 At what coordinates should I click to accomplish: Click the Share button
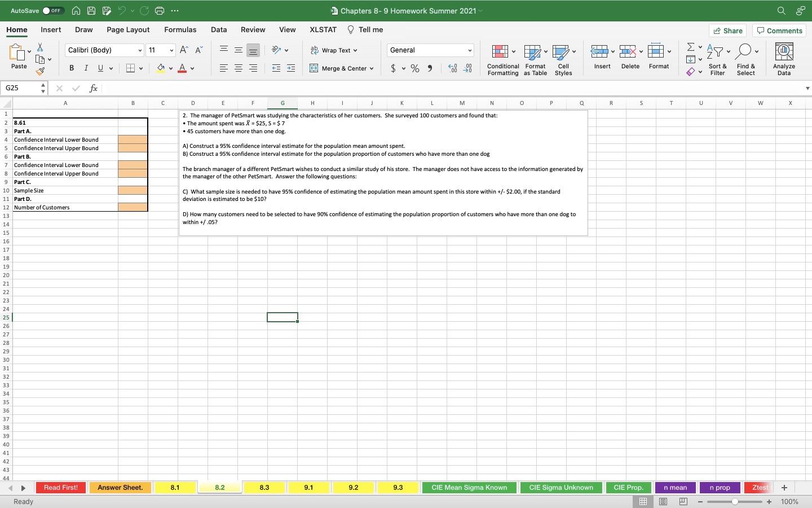tap(727, 30)
